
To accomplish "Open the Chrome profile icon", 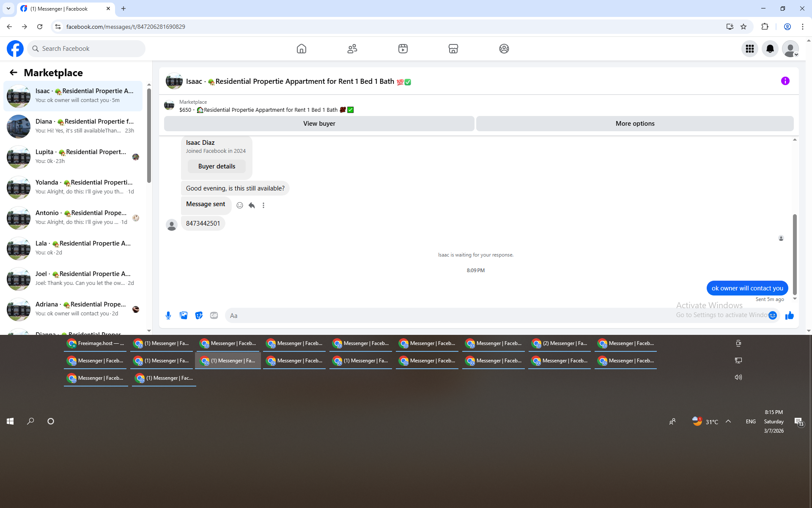I will pyautogui.click(x=787, y=27).
